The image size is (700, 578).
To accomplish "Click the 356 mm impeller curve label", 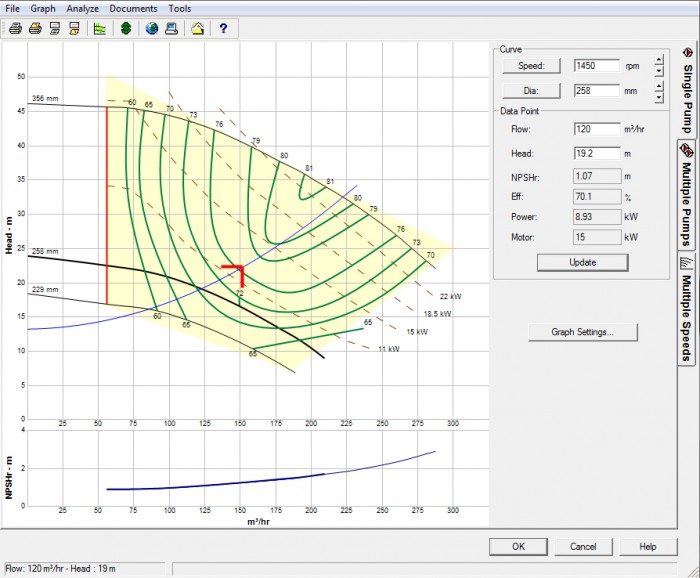I will click(x=45, y=99).
